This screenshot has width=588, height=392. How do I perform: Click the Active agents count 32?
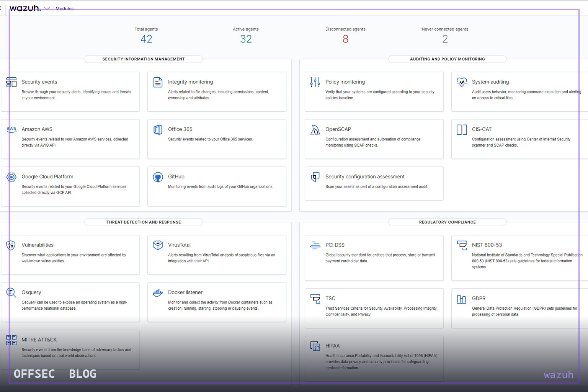click(x=246, y=39)
